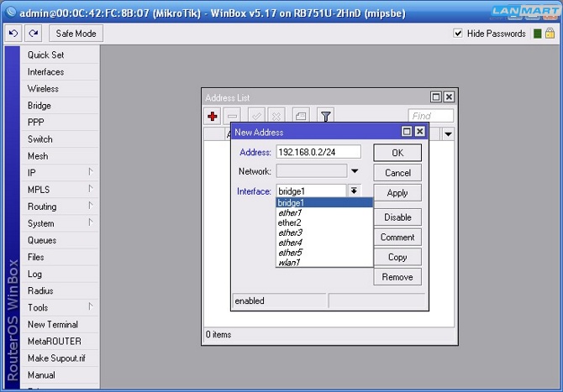
Task: Expand the System submenu
Action: pyautogui.click(x=60, y=223)
